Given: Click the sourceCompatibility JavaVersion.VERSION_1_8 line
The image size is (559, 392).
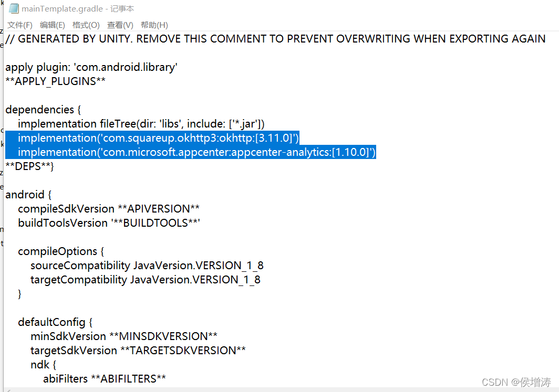Looking at the screenshot, I should point(147,265).
